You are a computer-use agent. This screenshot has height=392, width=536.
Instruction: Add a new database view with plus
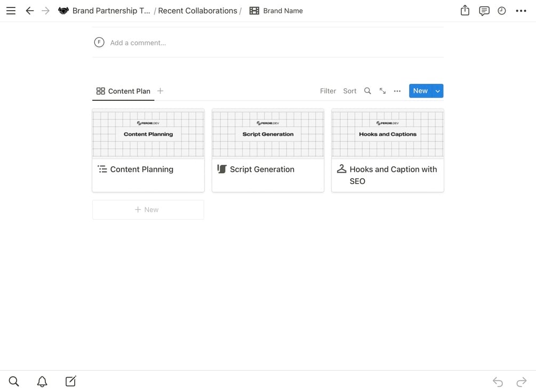point(161,91)
